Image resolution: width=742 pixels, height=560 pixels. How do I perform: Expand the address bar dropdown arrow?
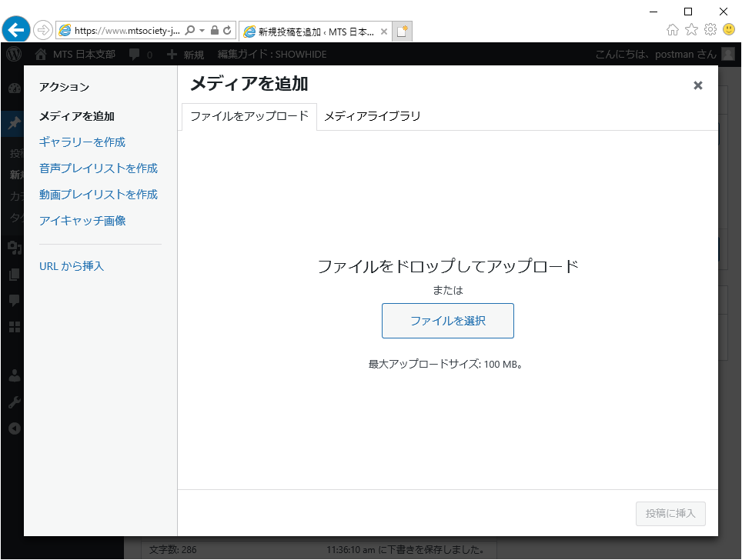point(202,31)
